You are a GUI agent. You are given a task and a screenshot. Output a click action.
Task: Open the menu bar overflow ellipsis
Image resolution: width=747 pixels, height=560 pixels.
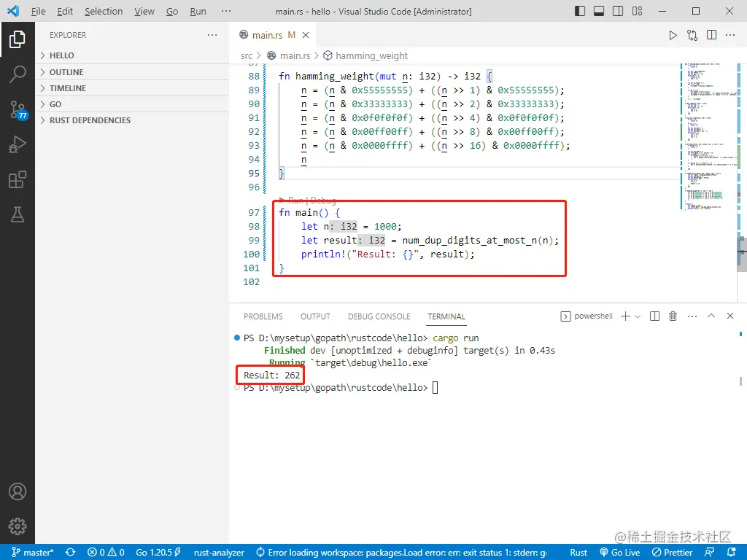pyautogui.click(x=226, y=11)
